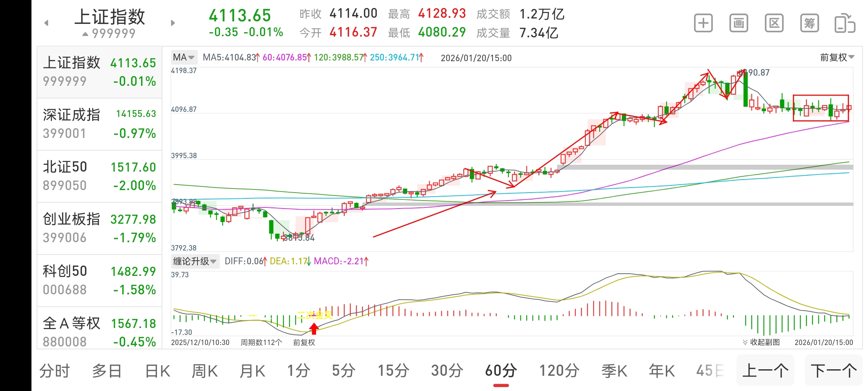Screen dimensions: 868x391
Task: Open the 筹 chip distribution icon
Action: click(809, 24)
